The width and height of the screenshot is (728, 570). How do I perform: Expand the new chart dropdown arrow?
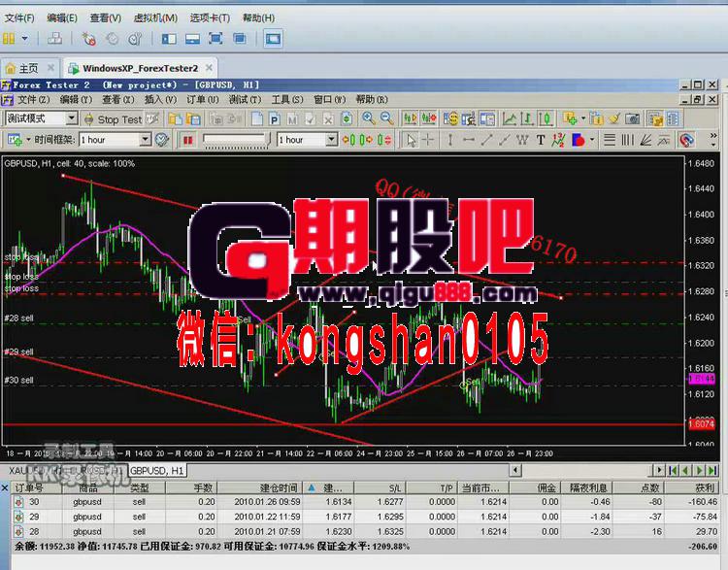[28, 140]
